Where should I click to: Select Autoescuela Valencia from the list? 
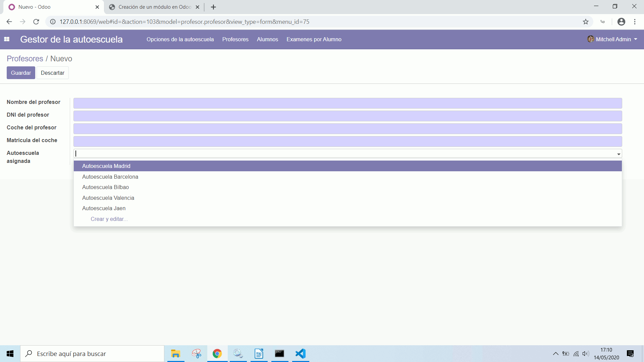[x=108, y=198]
